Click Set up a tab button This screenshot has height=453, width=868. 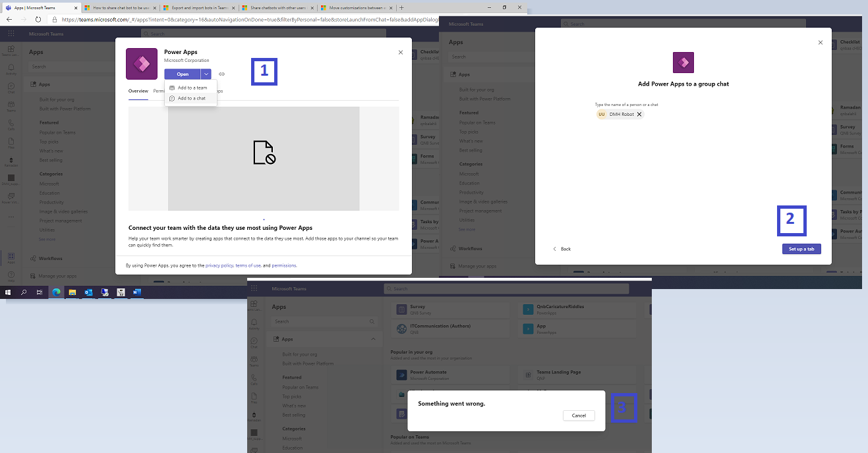801,249
